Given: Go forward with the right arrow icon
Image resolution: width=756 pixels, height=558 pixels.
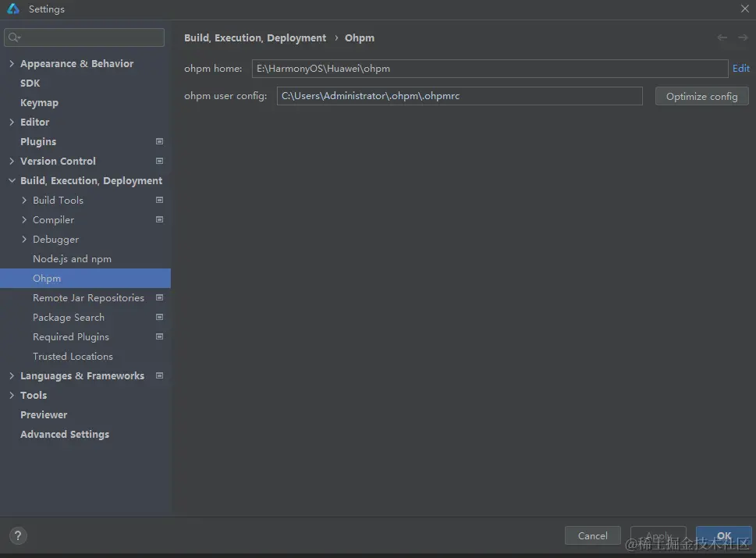Looking at the screenshot, I should (743, 37).
